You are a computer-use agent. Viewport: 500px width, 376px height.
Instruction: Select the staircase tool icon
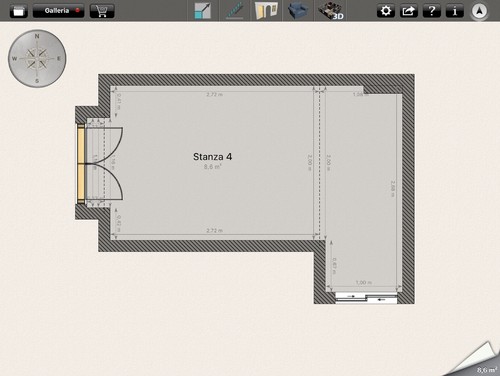pos(234,11)
